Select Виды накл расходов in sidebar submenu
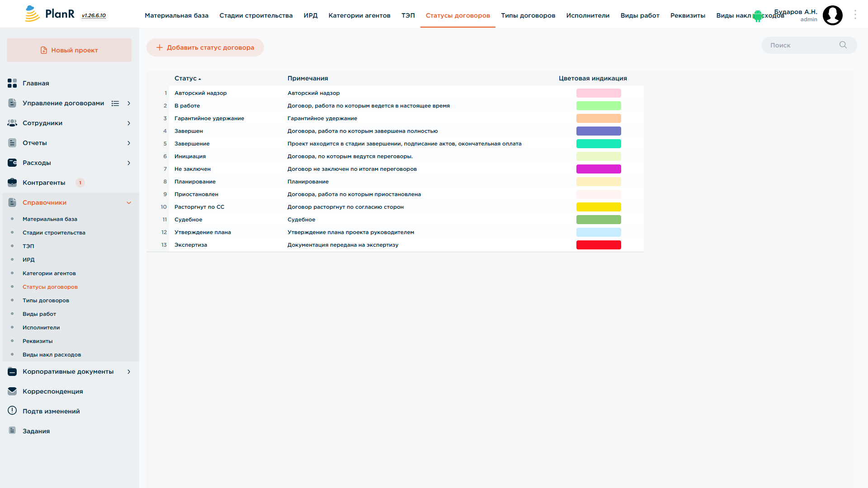 pos(52,355)
